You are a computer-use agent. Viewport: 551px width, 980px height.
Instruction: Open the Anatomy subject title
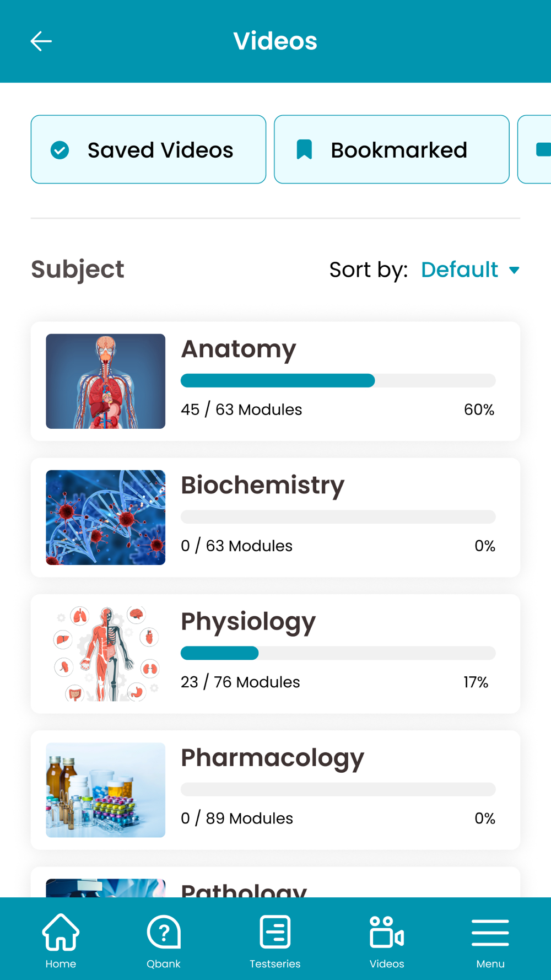239,349
